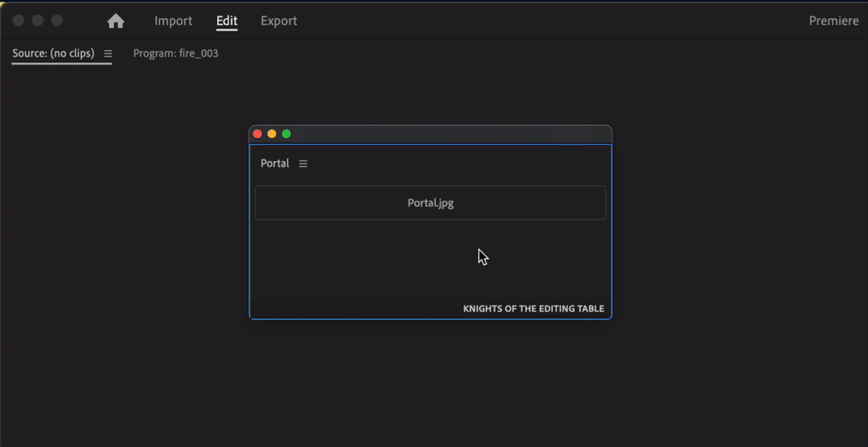Switch to the Import workspace tab
Screen dimensions: 868x447
[173, 21]
